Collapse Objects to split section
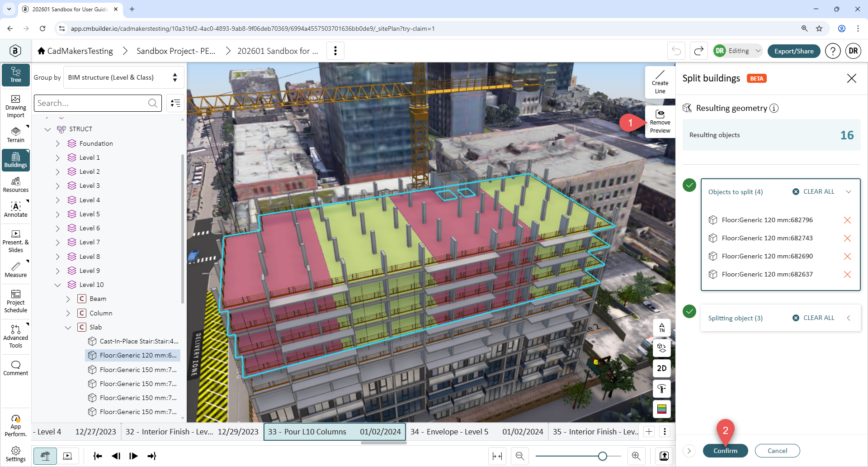The width and height of the screenshot is (868, 467). click(x=849, y=191)
